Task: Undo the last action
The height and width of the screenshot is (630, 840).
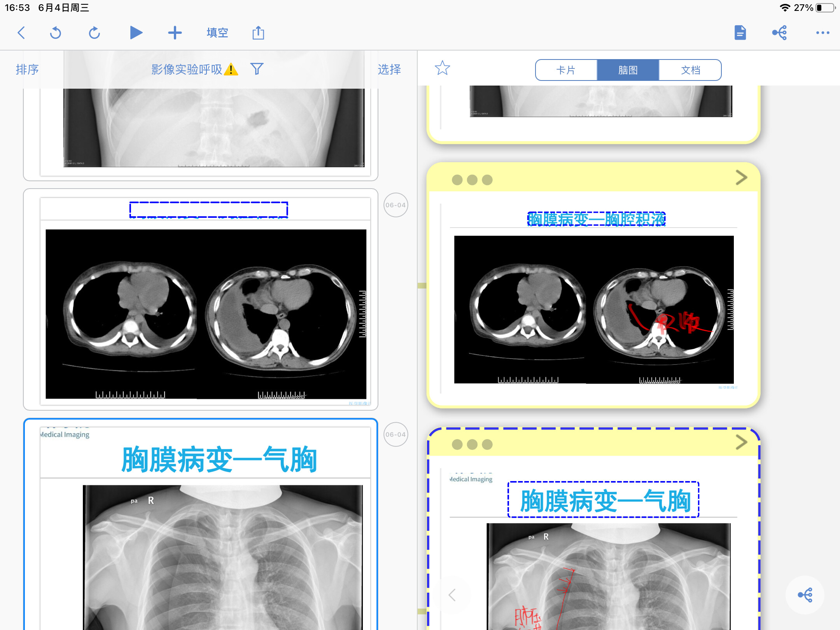Action: pyautogui.click(x=56, y=33)
